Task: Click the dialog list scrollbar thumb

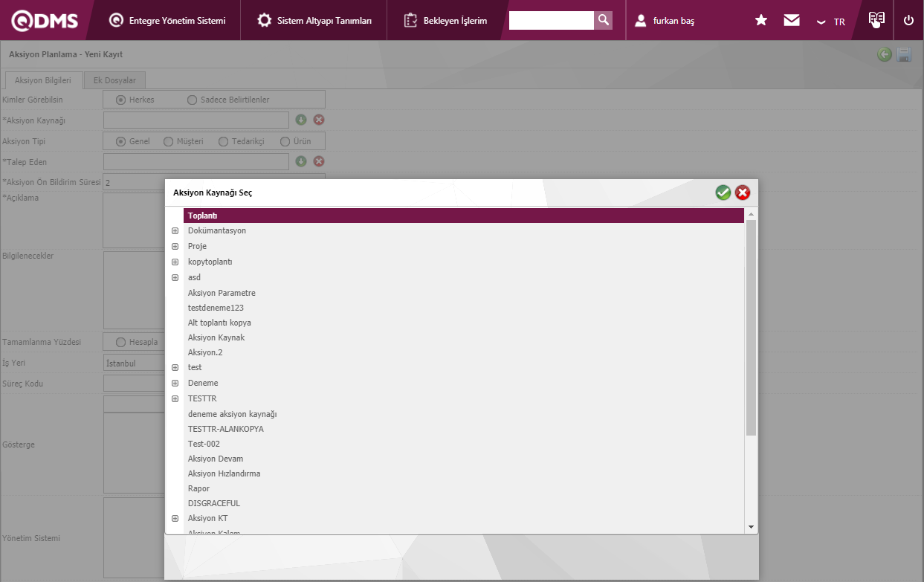Action: [751, 328]
